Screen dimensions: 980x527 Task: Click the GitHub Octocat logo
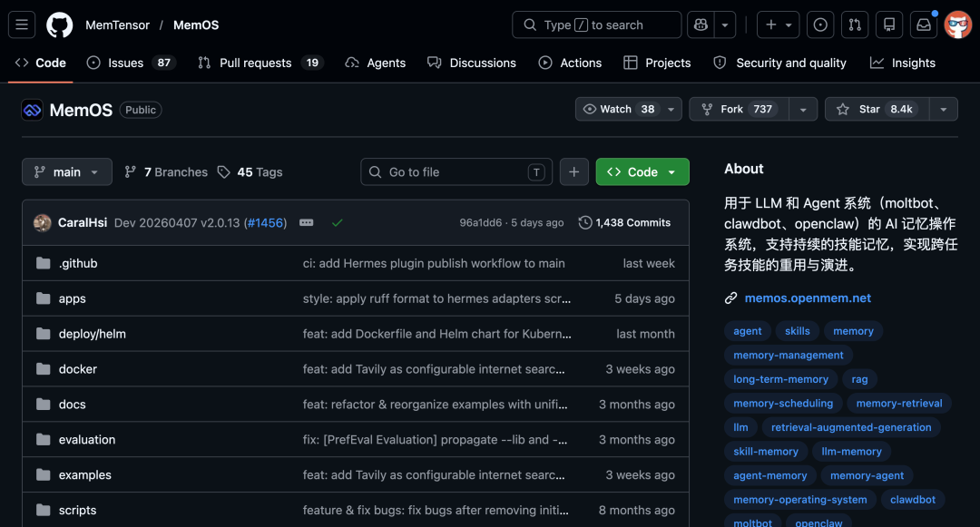[59, 24]
